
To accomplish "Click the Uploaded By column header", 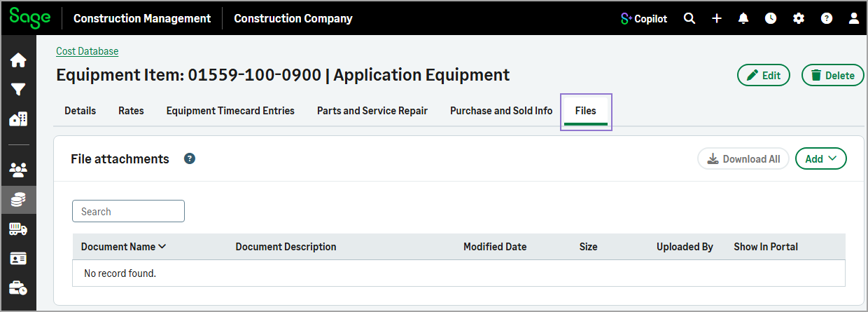I will (685, 247).
